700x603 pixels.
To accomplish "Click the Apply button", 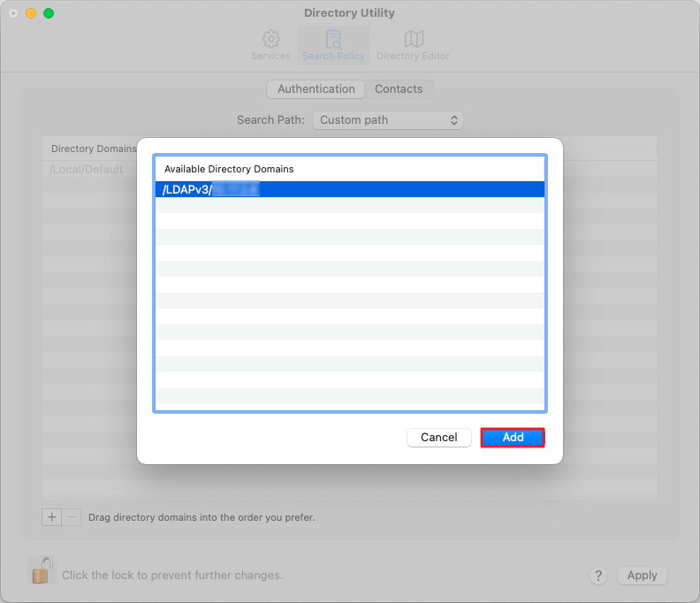I will coord(642,576).
